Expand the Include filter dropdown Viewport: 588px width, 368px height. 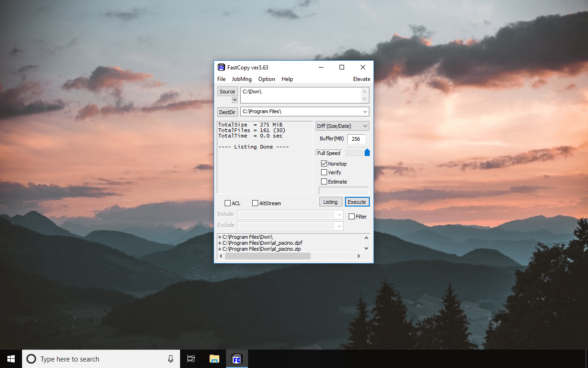click(x=339, y=214)
